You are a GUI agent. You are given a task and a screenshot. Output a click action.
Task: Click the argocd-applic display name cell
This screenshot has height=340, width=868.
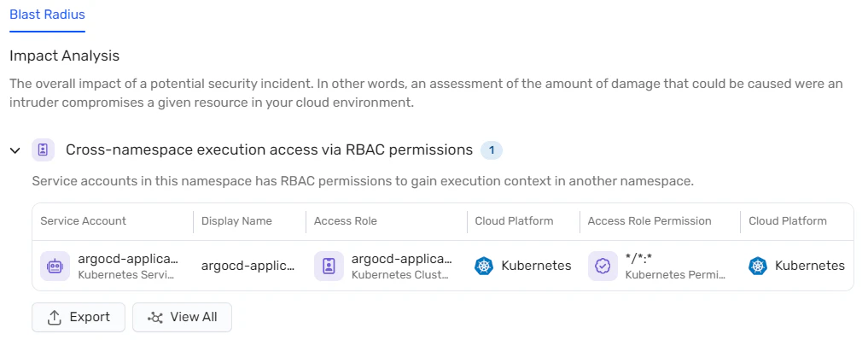coord(248,266)
